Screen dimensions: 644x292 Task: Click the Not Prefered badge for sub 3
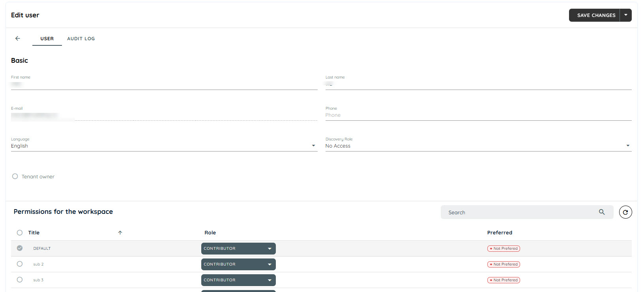504,280
